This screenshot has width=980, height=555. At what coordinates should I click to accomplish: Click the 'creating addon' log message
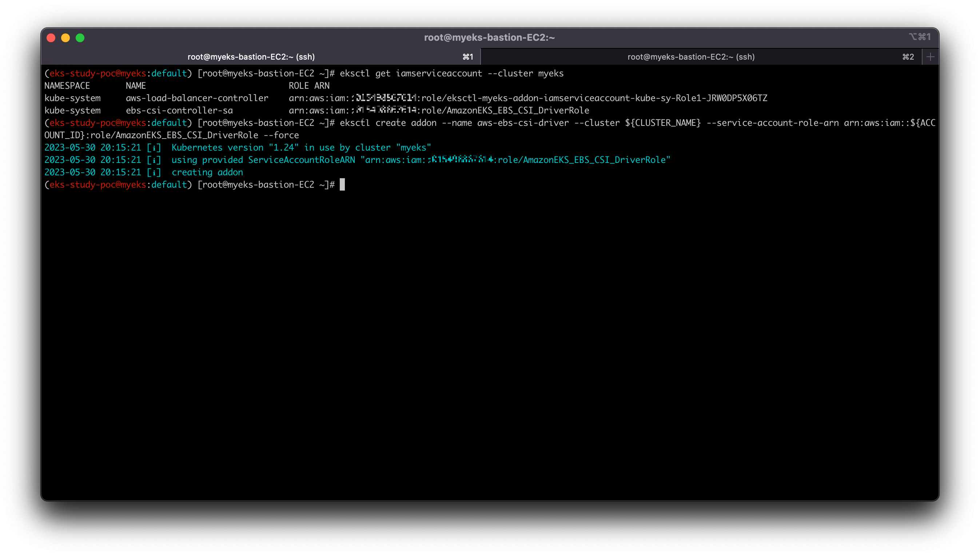[x=207, y=172]
